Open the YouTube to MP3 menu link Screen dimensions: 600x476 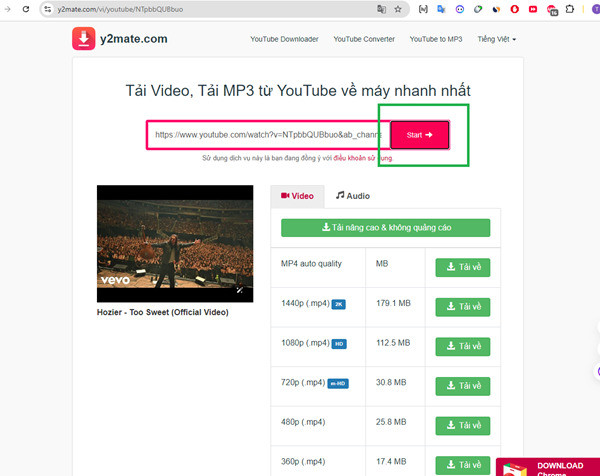click(436, 39)
